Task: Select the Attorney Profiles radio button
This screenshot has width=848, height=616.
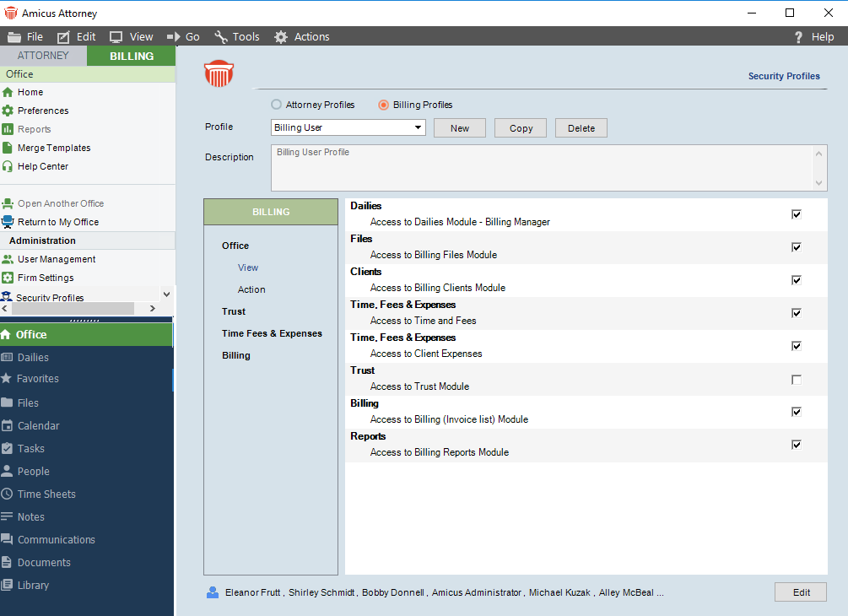Action: [277, 105]
